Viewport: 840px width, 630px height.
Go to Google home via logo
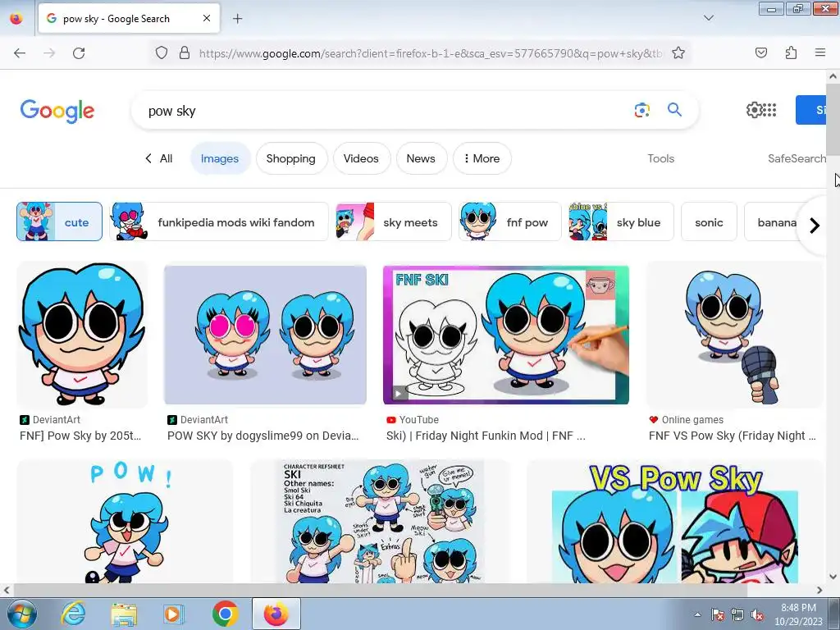tap(57, 111)
